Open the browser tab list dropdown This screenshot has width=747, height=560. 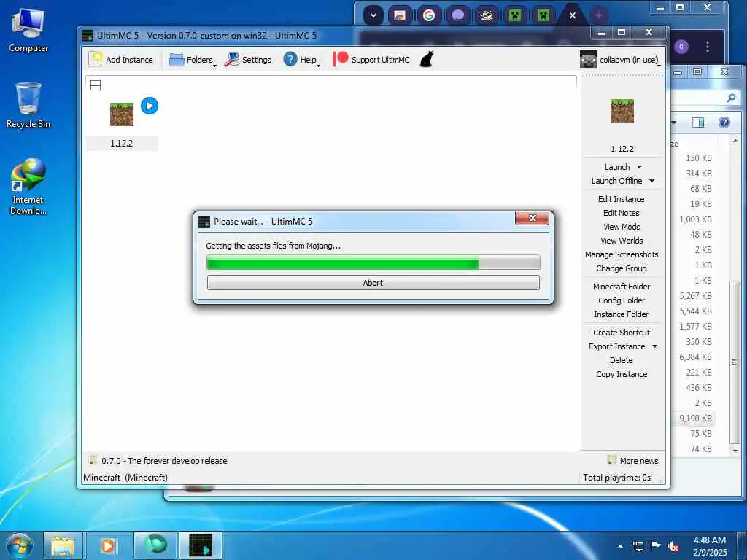(x=373, y=15)
